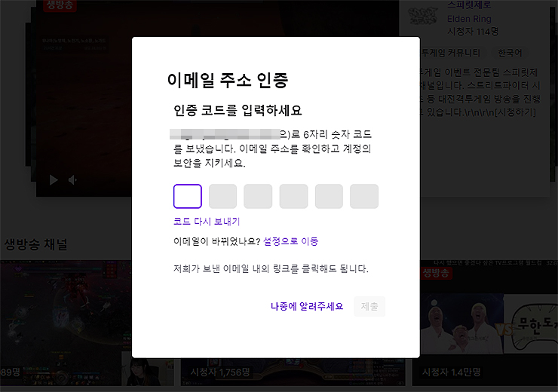Click the first verification code digit box

[x=188, y=196]
